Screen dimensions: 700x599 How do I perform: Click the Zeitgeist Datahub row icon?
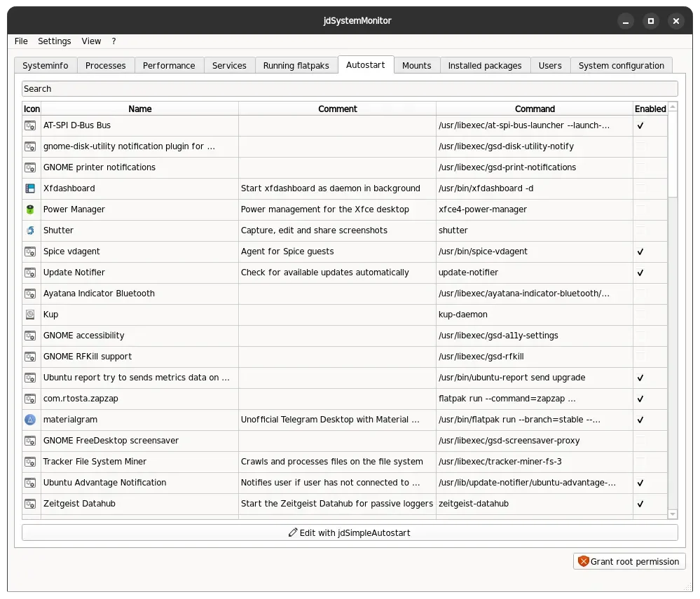click(30, 504)
